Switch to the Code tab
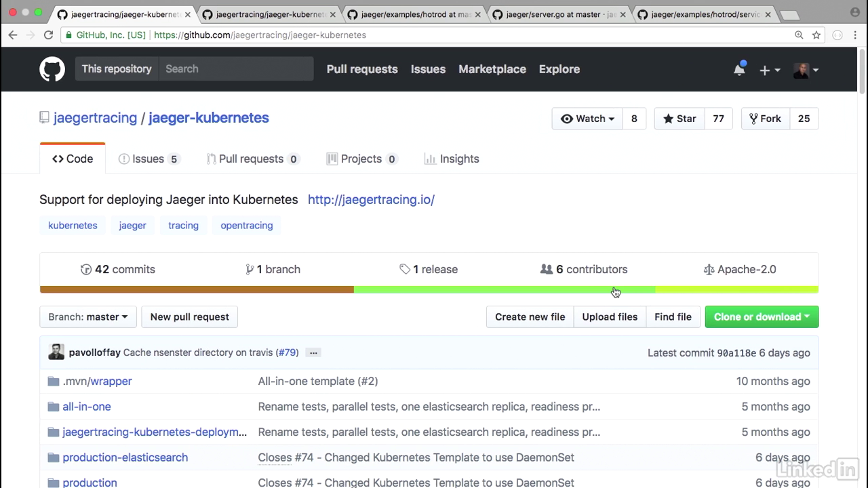Screen dimensions: 868x488 point(73,159)
